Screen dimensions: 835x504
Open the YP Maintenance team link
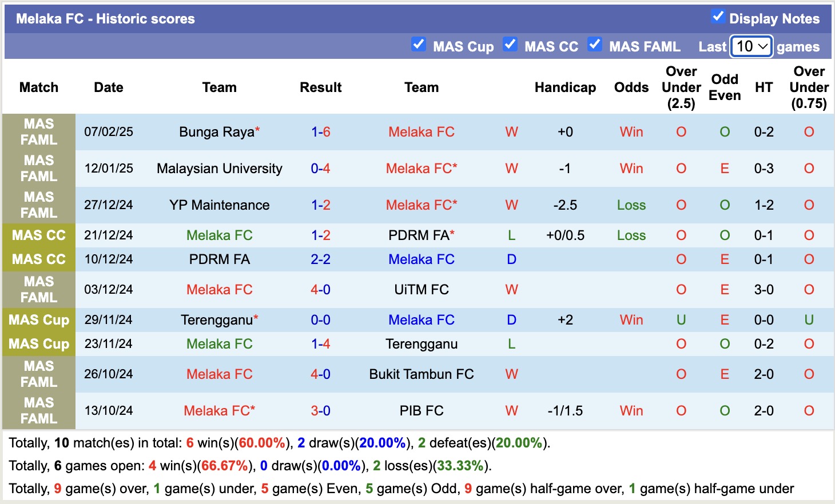(x=220, y=205)
